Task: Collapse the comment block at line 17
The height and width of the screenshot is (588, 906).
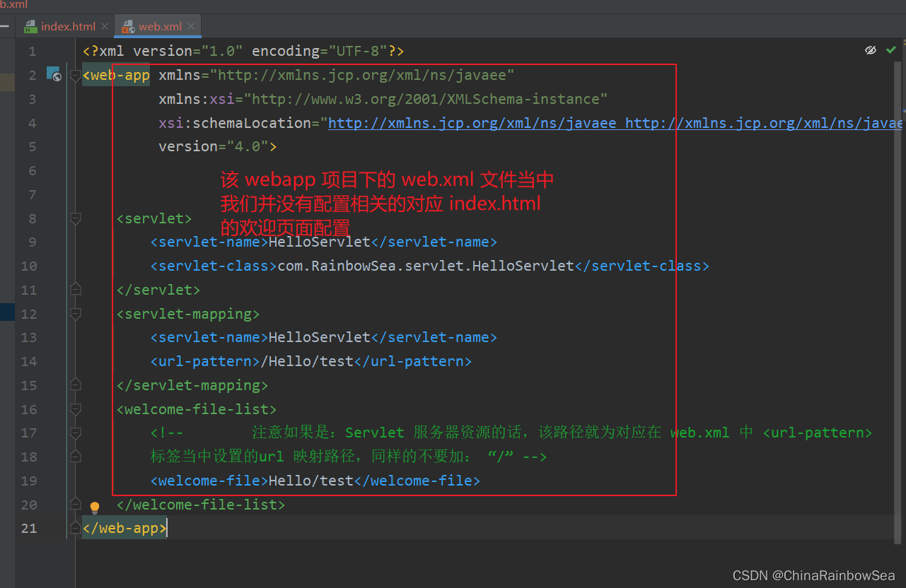Action: (x=76, y=433)
